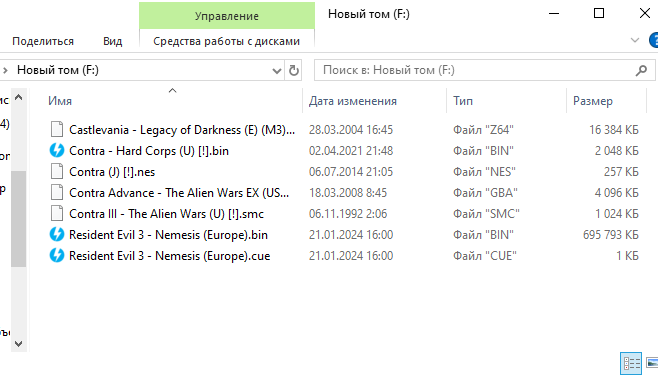Expand the address bar history dropdown

[277, 70]
